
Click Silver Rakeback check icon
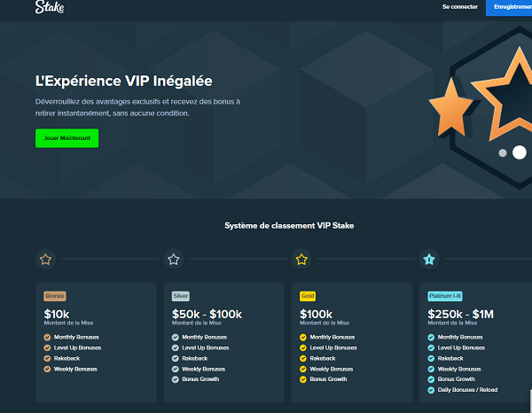tap(175, 358)
